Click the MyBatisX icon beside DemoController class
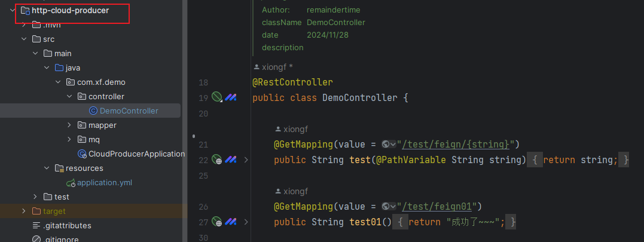The height and width of the screenshot is (242, 644). tap(230, 97)
